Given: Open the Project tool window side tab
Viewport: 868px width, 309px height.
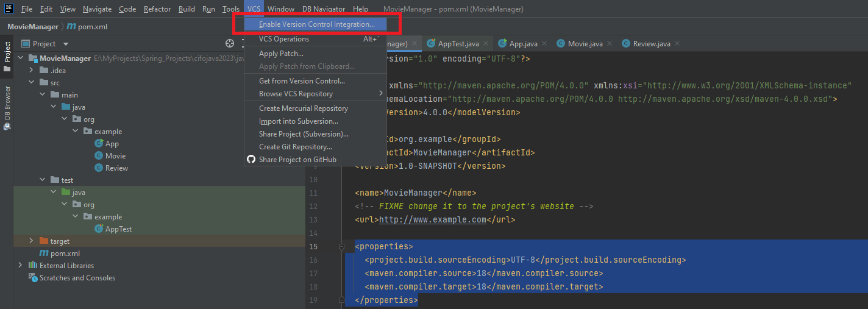Looking at the screenshot, I should point(7,56).
